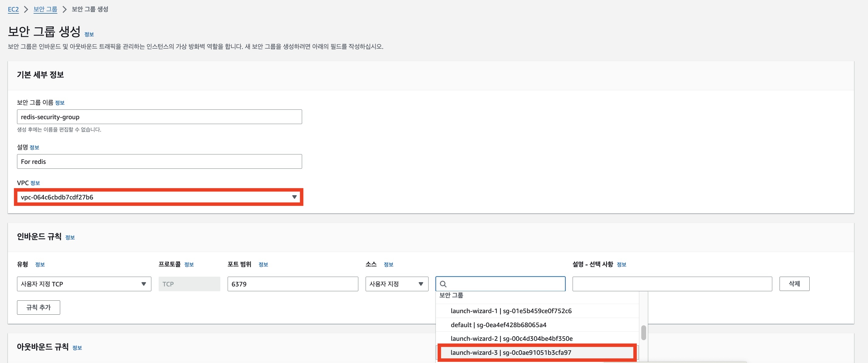Click the 보안 그룹 header in dropdown list

click(451, 295)
